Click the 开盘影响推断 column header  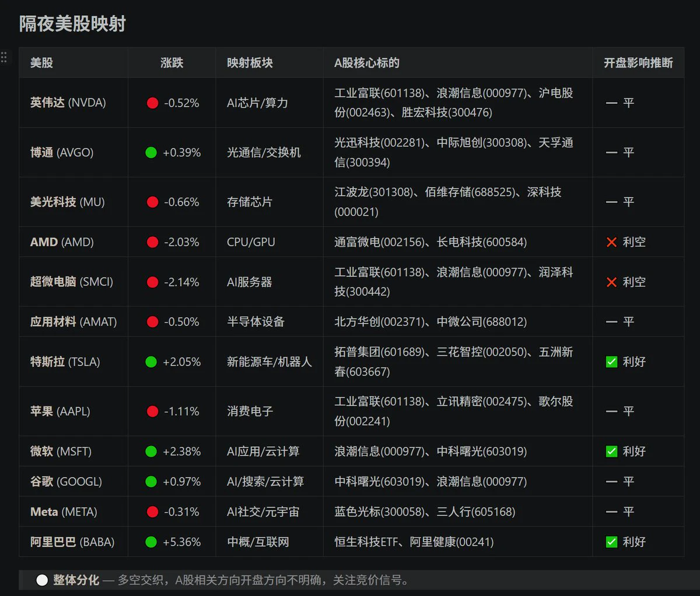[x=638, y=63]
